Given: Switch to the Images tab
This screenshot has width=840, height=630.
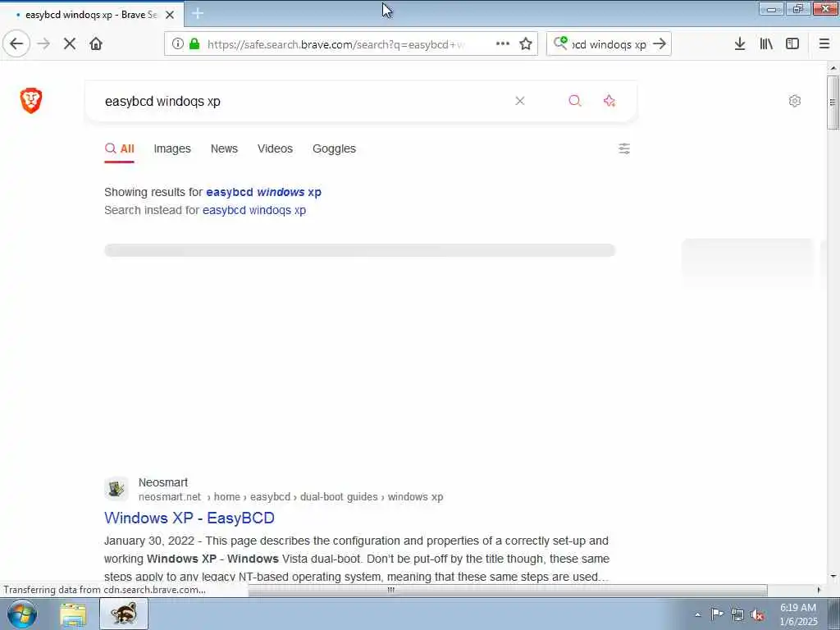Looking at the screenshot, I should click(172, 148).
